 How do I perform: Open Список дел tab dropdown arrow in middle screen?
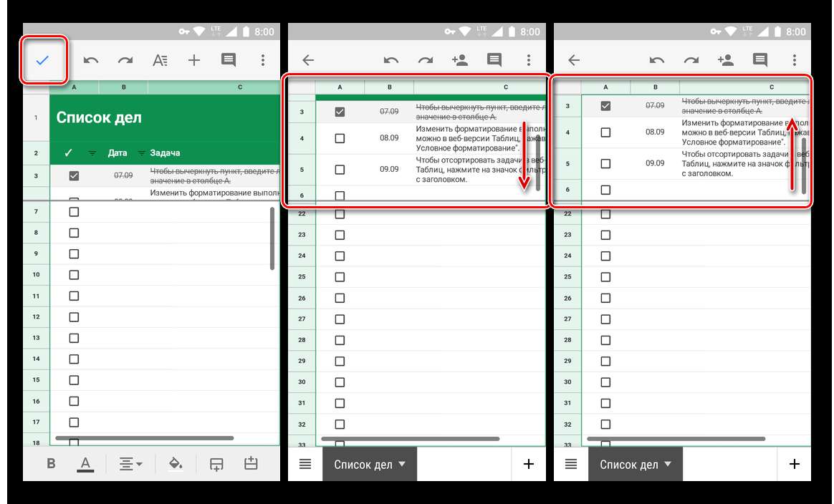(402, 464)
